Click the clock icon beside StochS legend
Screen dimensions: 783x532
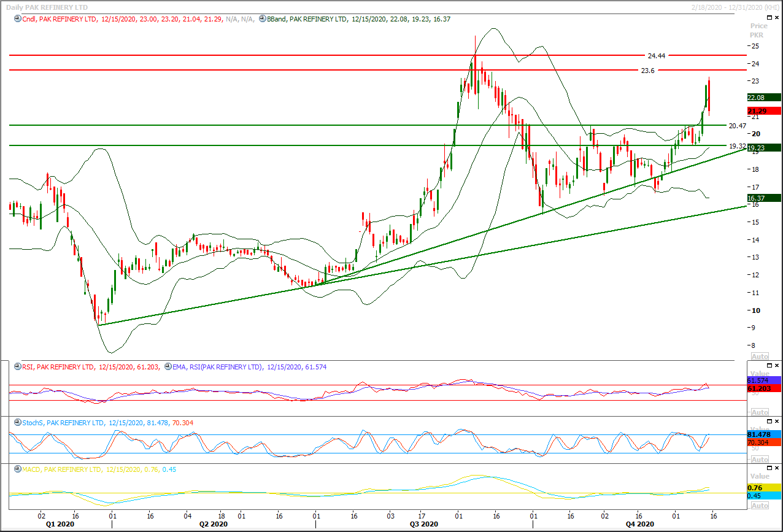17,423
